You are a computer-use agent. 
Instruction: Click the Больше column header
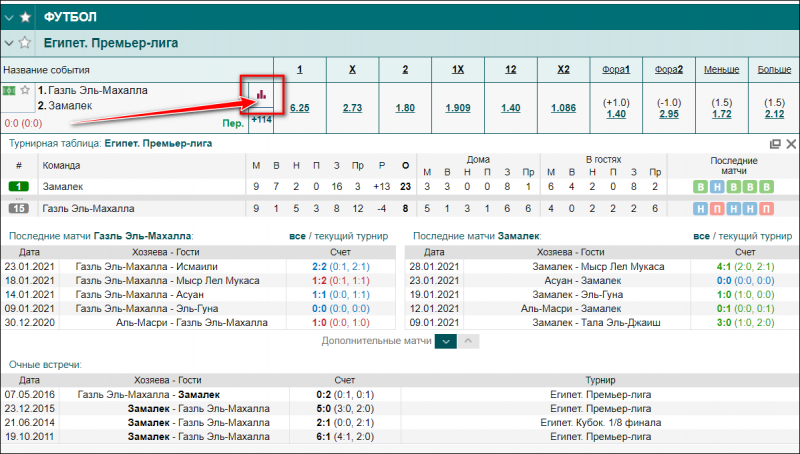point(774,70)
